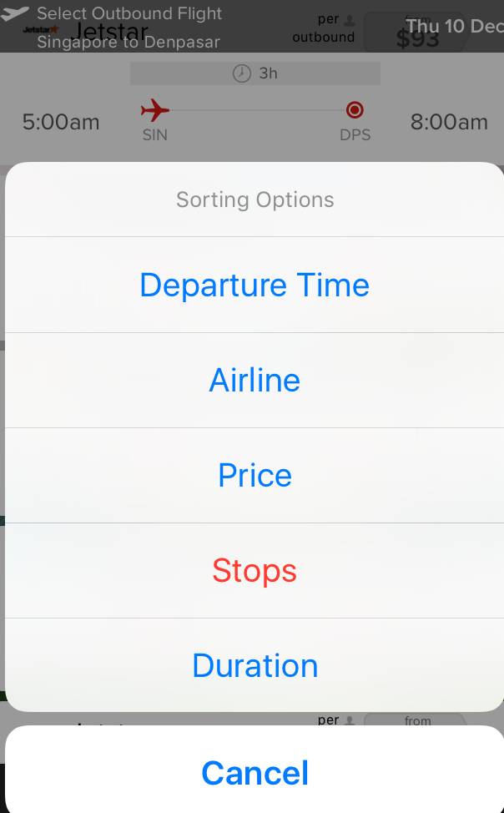Tap the Sorting Options header title
This screenshot has height=813, width=504.
(255, 199)
